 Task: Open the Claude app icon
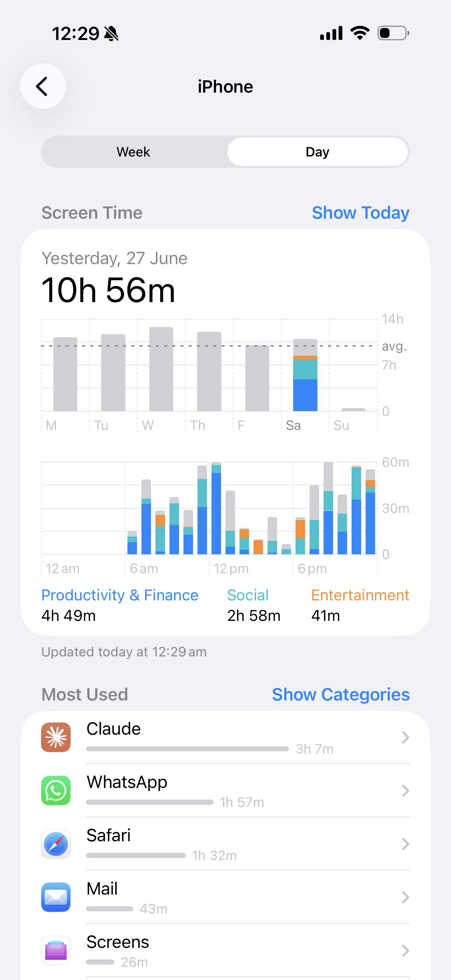click(56, 737)
